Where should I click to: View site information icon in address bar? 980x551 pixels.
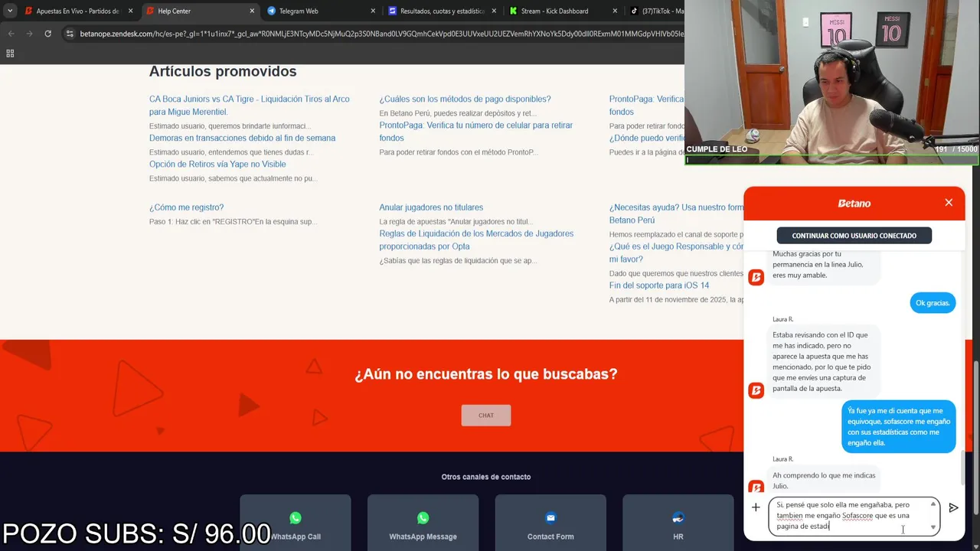tap(70, 34)
